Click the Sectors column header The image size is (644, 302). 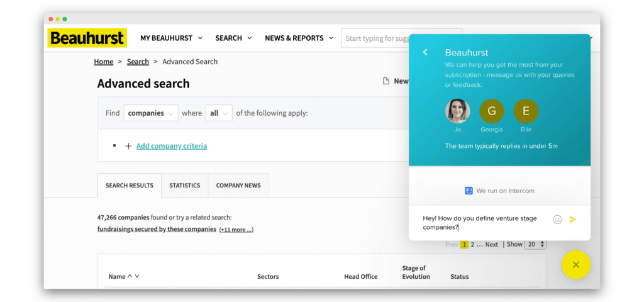tap(268, 277)
